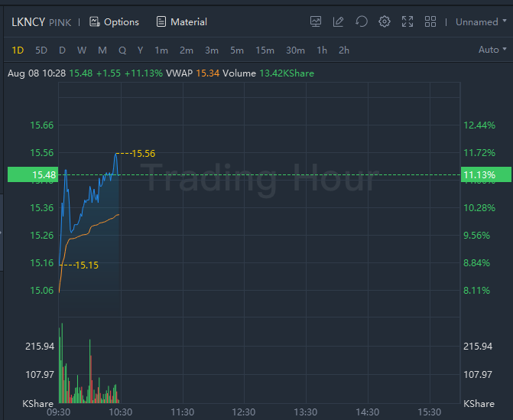Screen dimensions: 513x420
Task: Open the multi-chart grid layout
Action: pos(430,22)
